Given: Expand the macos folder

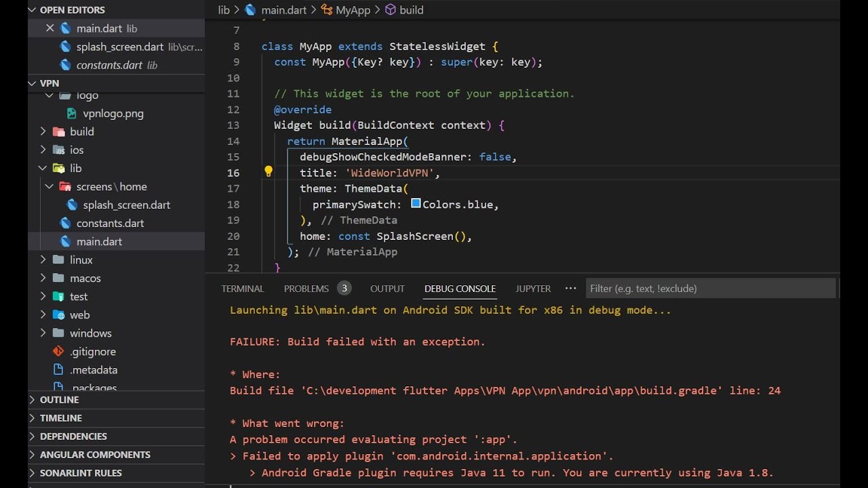Looking at the screenshot, I should tap(43, 278).
